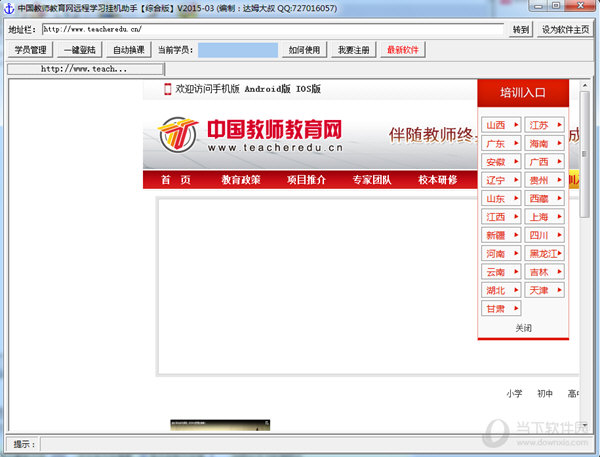
Task: Choose 甘肃 province entry
Action: tap(501, 308)
